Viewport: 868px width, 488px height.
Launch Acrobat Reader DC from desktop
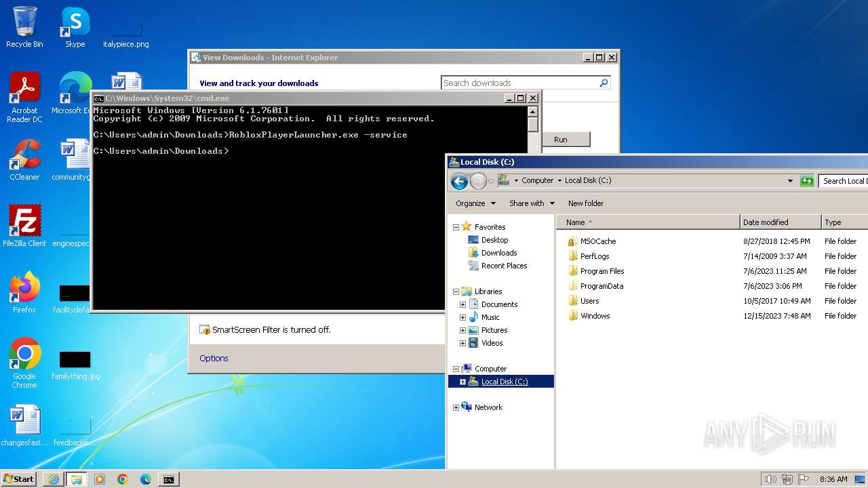(x=24, y=97)
